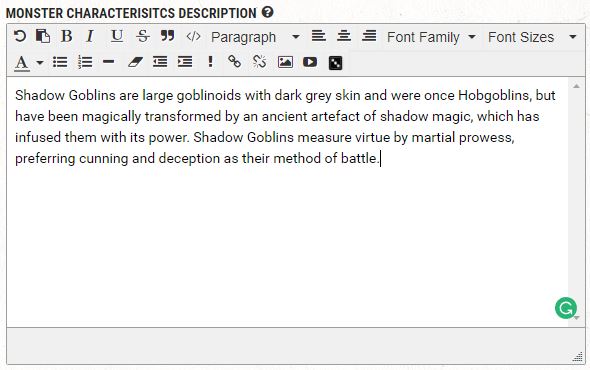
Task: Toggle Italic formatting
Action: point(90,37)
